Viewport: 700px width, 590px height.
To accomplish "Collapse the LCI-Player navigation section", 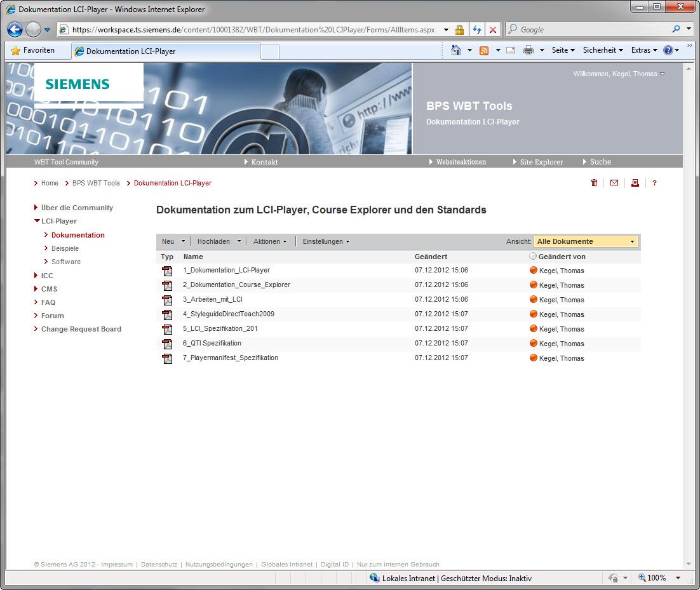I will tap(37, 221).
